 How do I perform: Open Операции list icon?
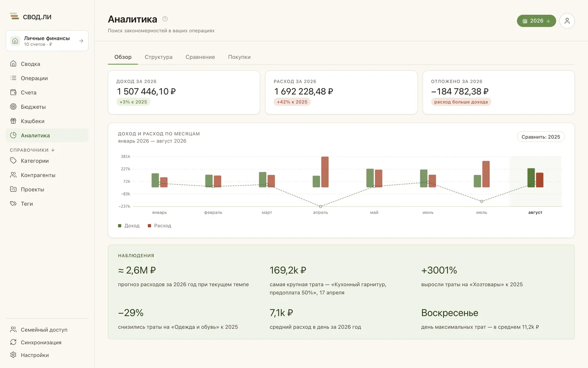tap(13, 78)
